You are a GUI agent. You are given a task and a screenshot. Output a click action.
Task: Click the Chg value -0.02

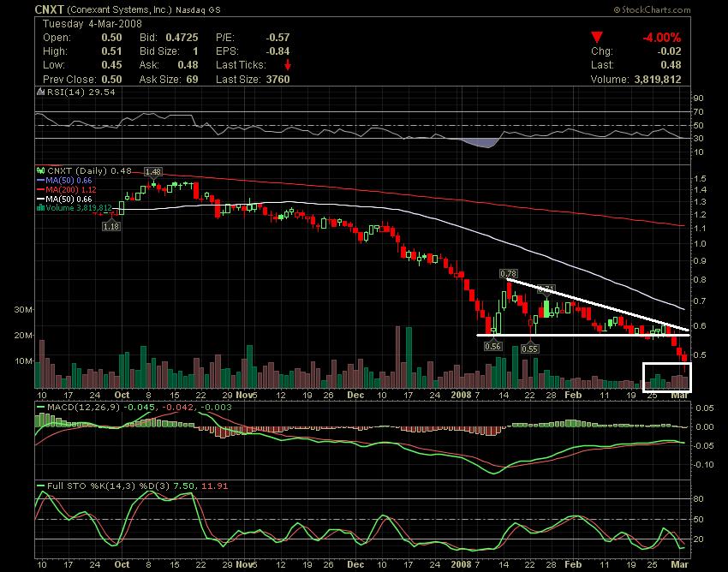point(669,51)
